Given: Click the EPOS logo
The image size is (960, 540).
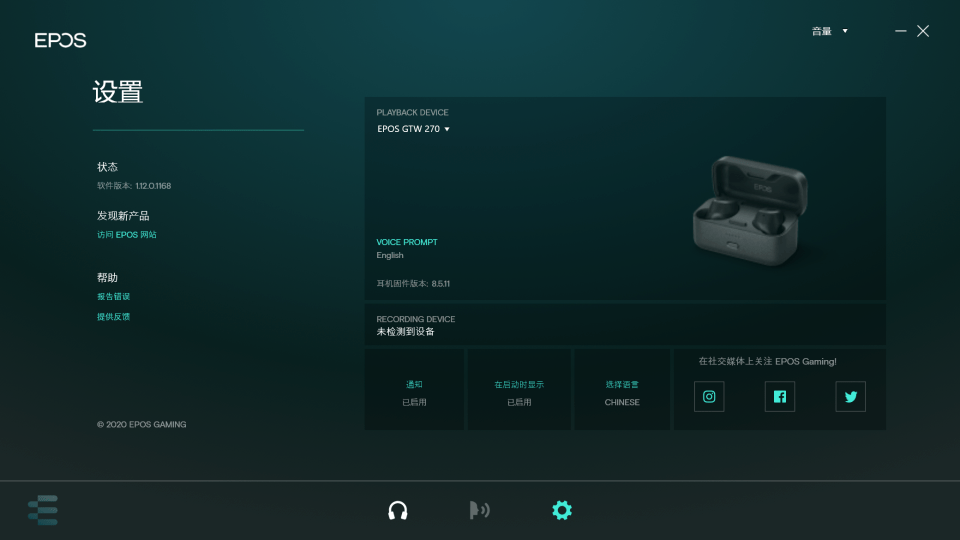Looking at the screenshot, I should [x=61, y=40].
